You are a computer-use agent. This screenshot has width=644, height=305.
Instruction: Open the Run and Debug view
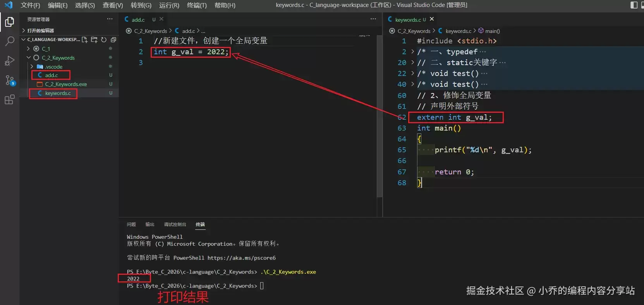[x=10, y=61]
